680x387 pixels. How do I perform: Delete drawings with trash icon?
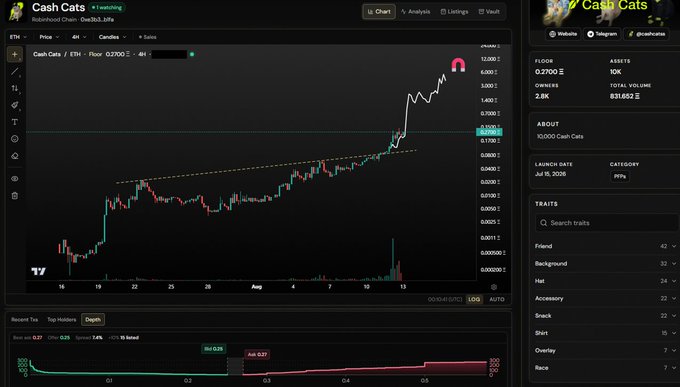coord(15,196)
